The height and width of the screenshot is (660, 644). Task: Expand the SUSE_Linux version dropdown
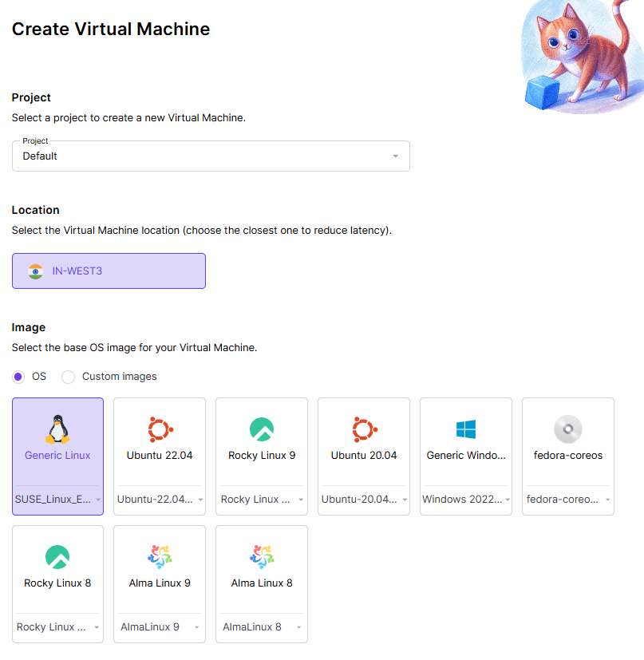coord(57,500)
